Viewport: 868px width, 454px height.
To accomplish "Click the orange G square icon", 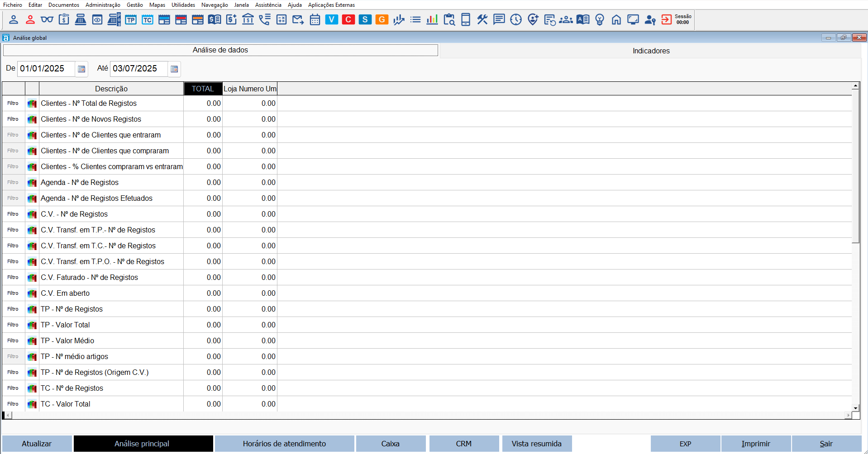I will point(382,19).
